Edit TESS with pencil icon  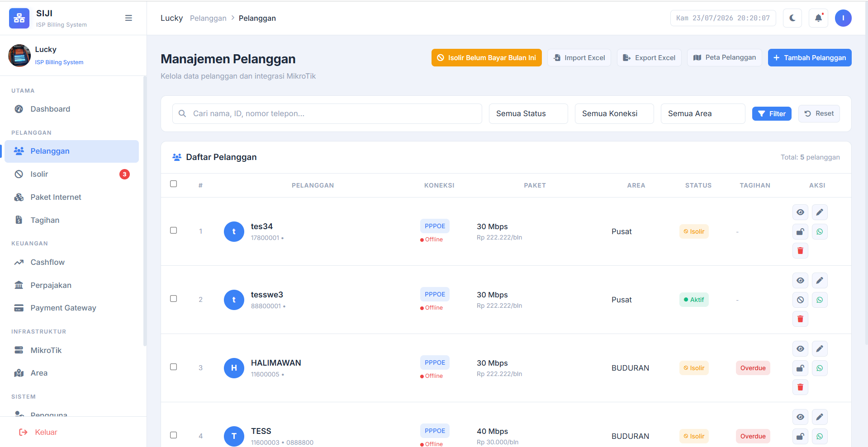(820, 417)
